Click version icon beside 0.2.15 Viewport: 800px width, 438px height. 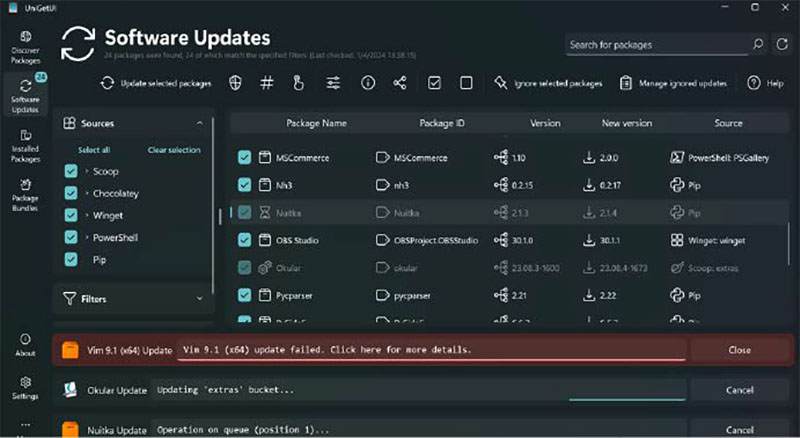[x=501, y=185]
